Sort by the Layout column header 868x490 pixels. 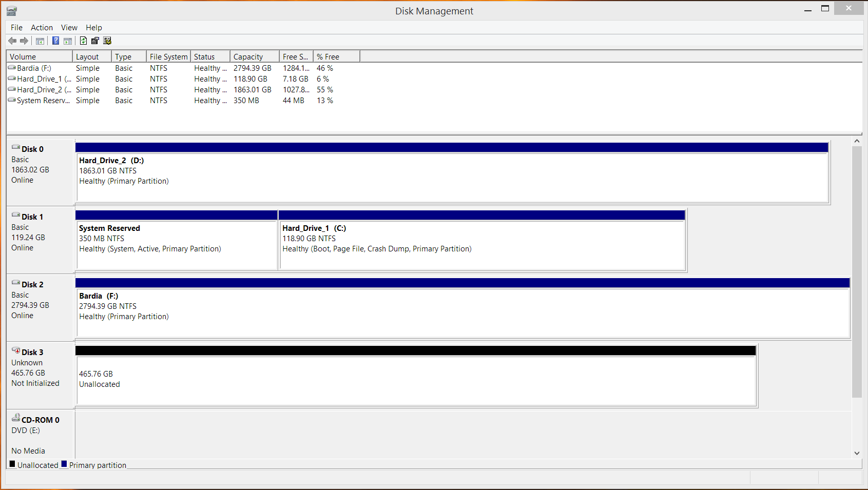[92, 57]
